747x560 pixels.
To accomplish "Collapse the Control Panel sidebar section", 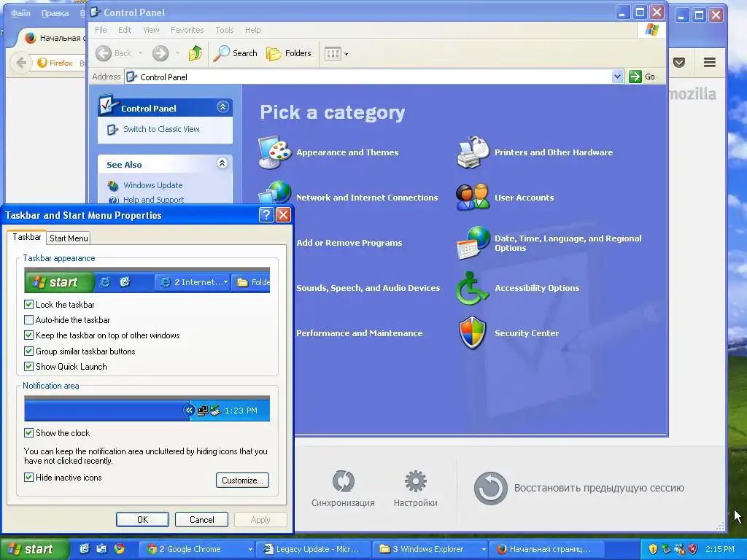I will tap(222, 107).
